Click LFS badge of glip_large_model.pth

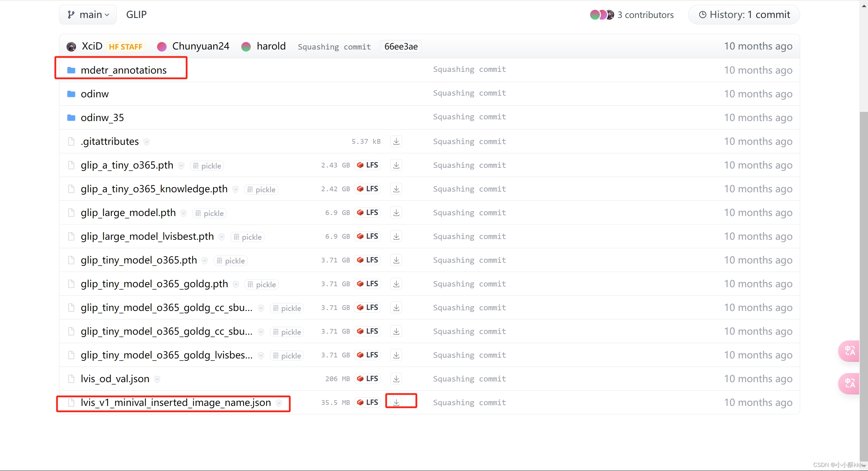point(367,213)
